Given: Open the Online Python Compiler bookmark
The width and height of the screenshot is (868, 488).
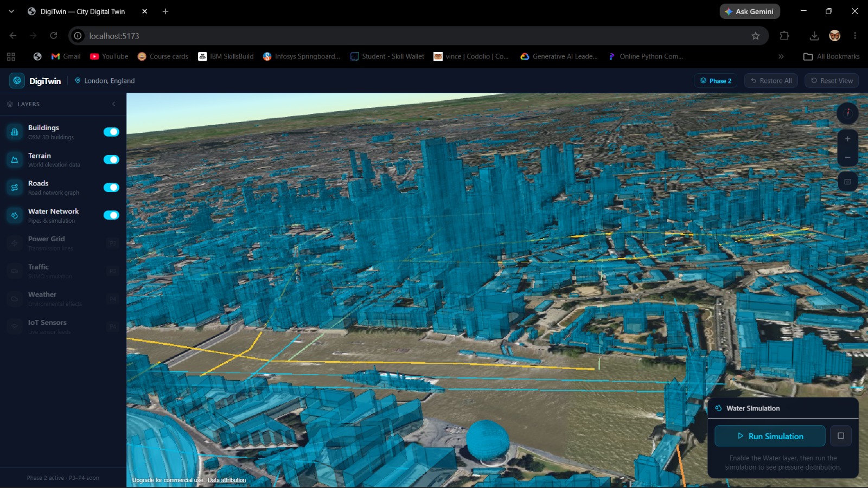Looking at the screenshot, I should (x=646, y=56).
